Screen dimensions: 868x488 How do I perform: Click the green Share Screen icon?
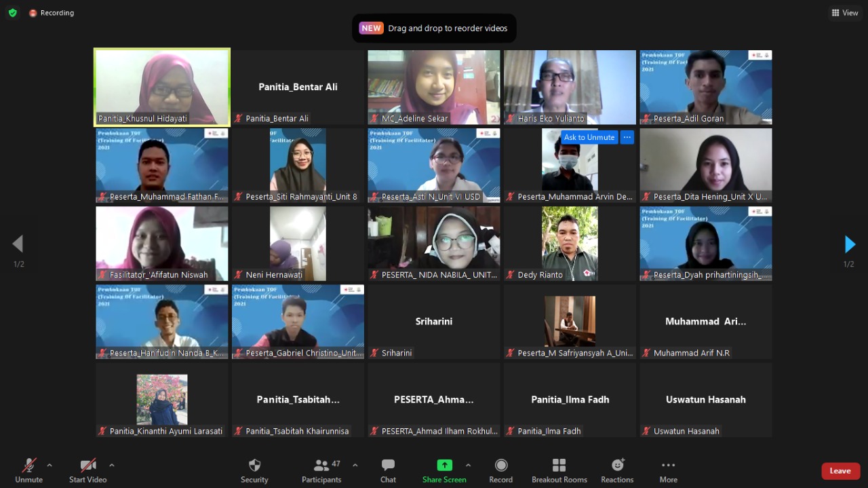[444, 466]
